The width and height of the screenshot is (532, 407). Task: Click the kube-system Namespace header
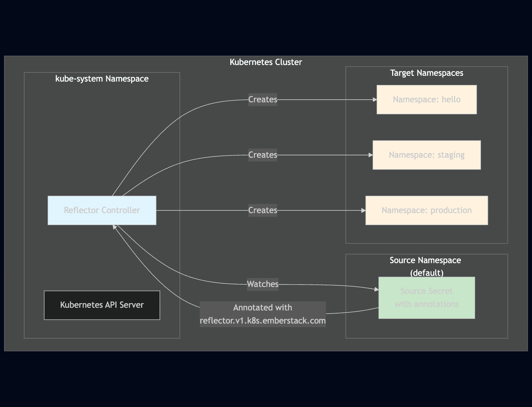coord(101,78)
